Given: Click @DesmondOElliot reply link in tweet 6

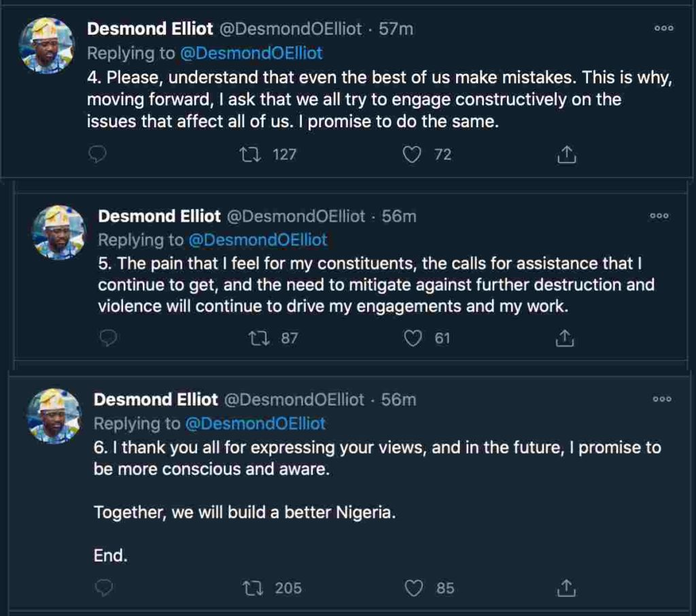Looking at the screenshot, I should point(256,424).
